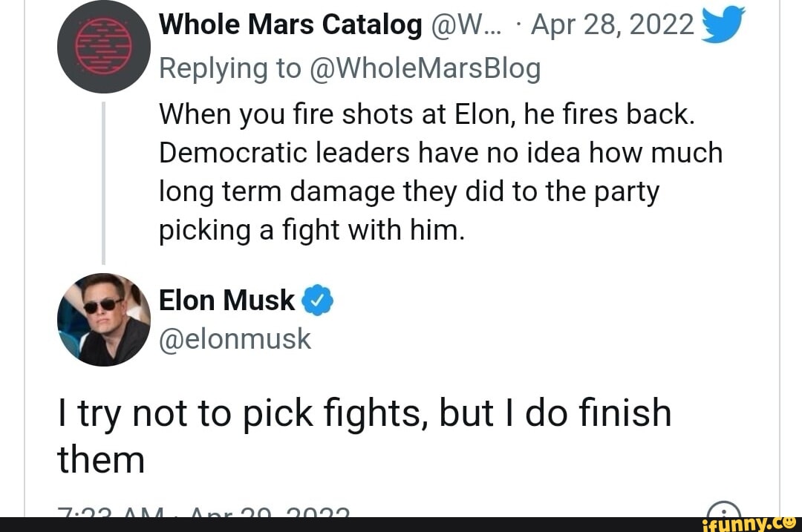Open the Whole Mars Catalog display name
Viewport: 802px width, 532px height.
tap(290, 25)
